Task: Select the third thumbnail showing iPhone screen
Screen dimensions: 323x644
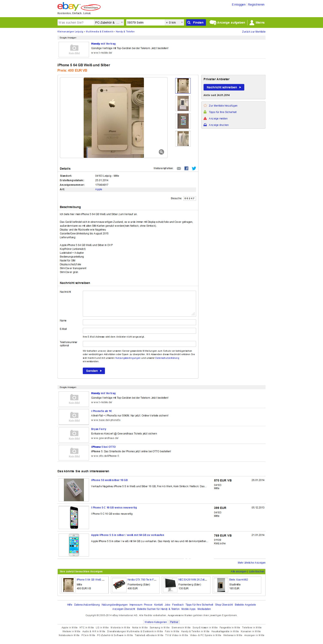Action: (x=183, y=121)
